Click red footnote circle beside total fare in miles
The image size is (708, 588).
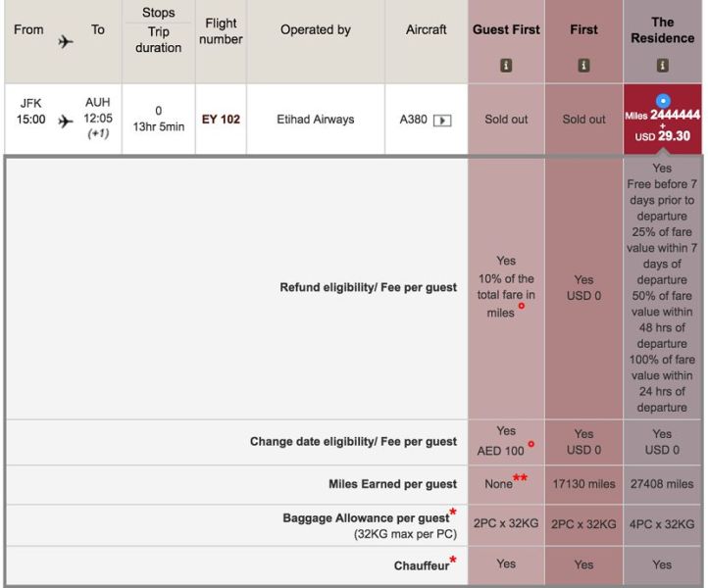click(x=522, y=306)
